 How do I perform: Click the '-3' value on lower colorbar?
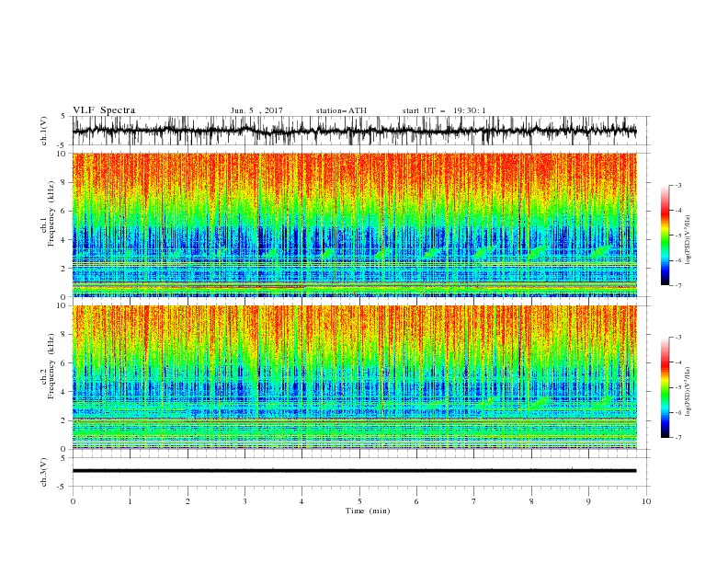click(x=678, y=338)
